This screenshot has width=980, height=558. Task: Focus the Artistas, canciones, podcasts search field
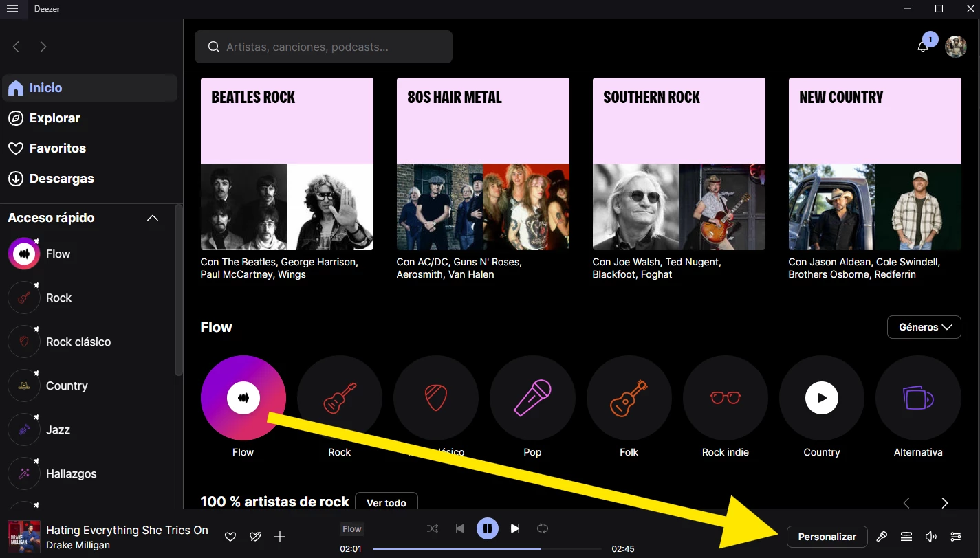[x=323, y=47]
